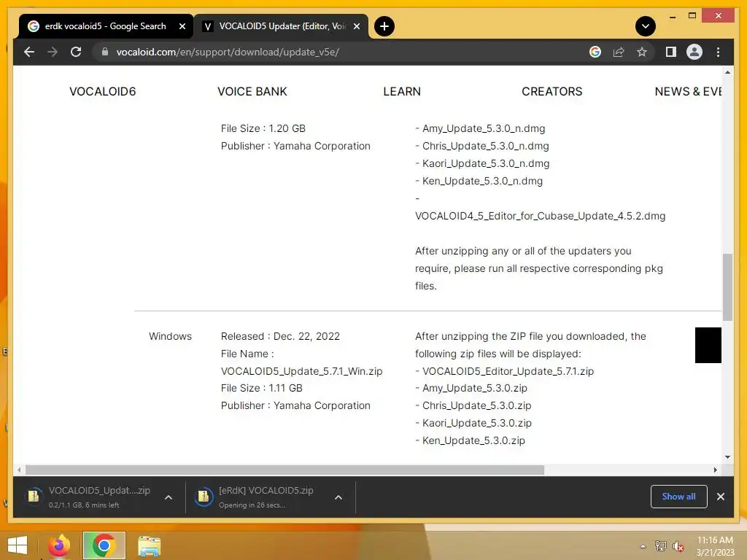Viewport: 747px width, 560px height.
Task: Click the scroll up arrow
Action: tap(727, 72)
